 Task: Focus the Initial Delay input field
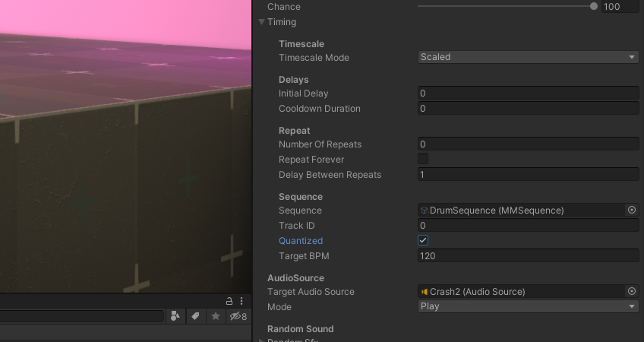(528, 93)
